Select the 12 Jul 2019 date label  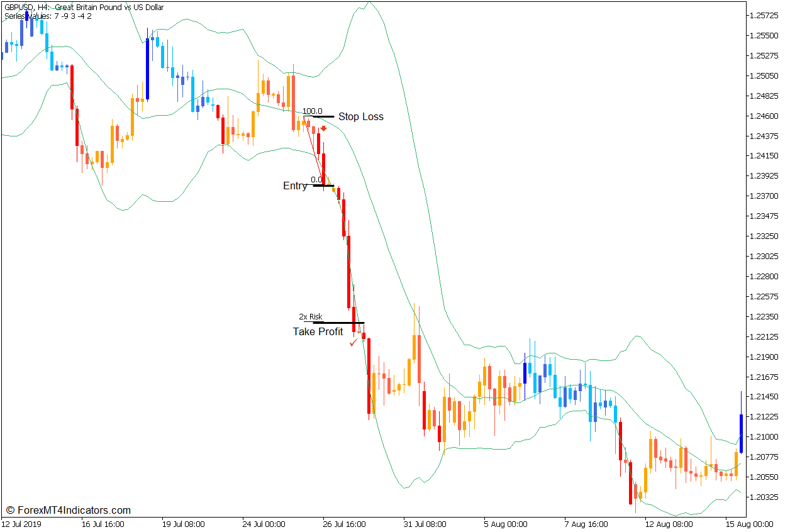click(x=22, y=524)
